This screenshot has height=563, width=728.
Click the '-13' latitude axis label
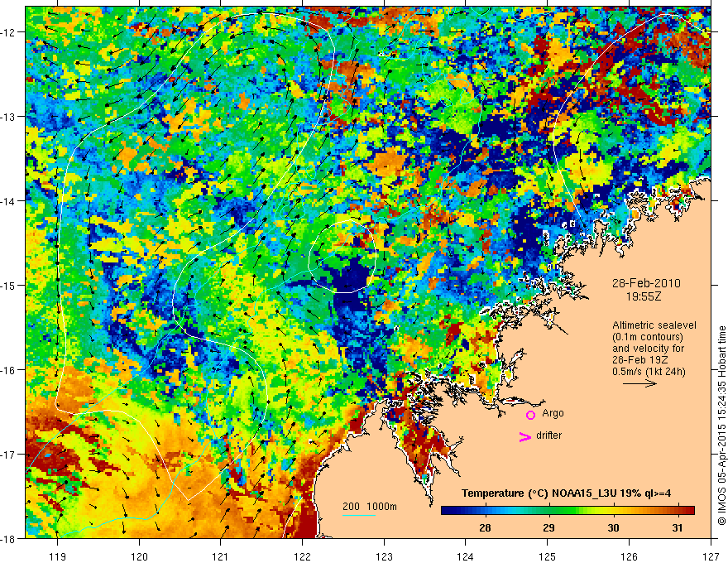(x=9, y=117)
